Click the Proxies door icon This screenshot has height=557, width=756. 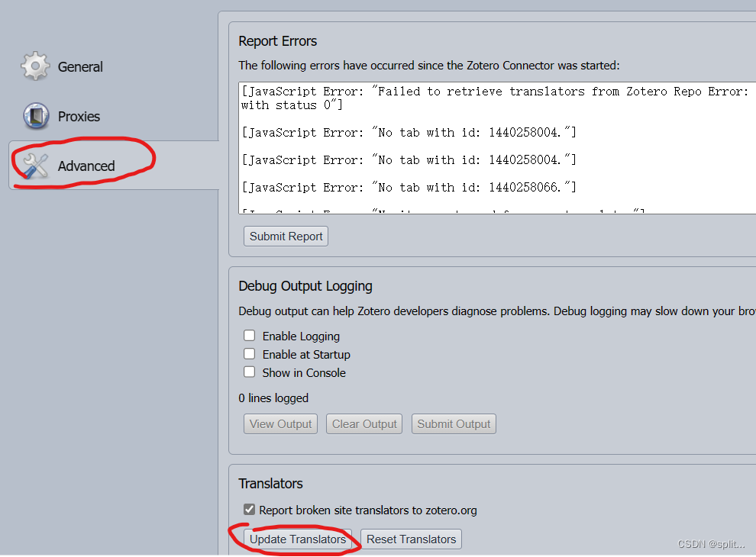point(36,116)
